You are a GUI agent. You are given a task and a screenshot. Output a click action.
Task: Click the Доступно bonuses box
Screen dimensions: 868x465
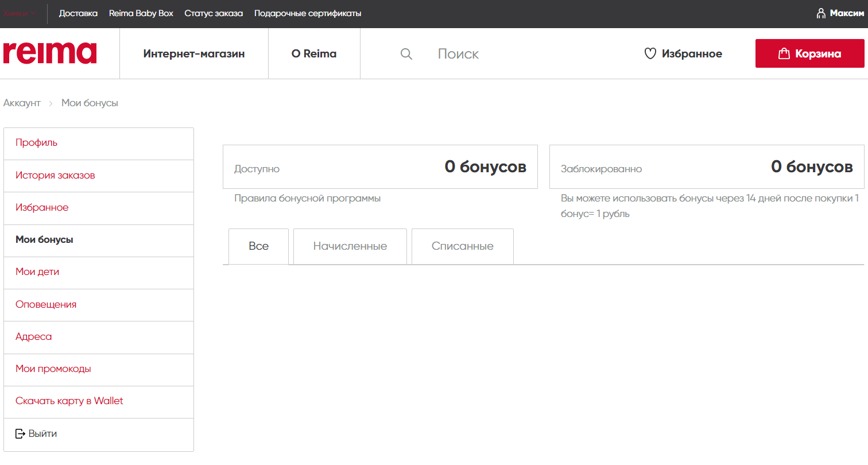[380, 167]
